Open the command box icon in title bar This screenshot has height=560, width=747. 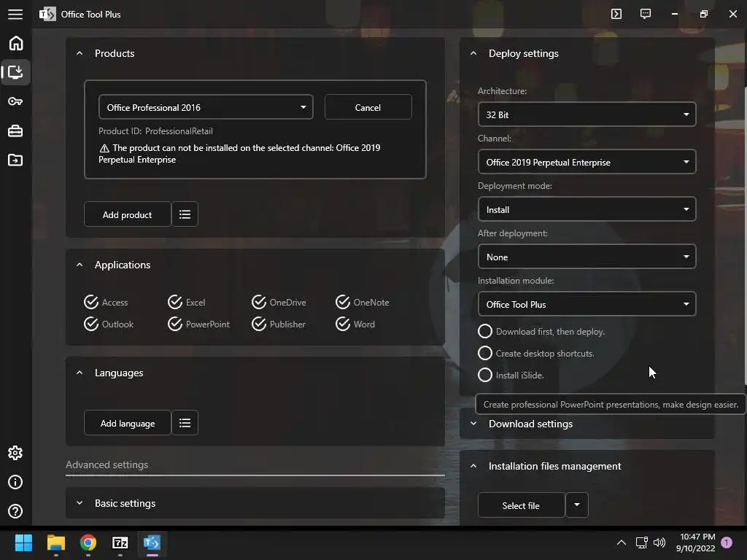[616, 14]
